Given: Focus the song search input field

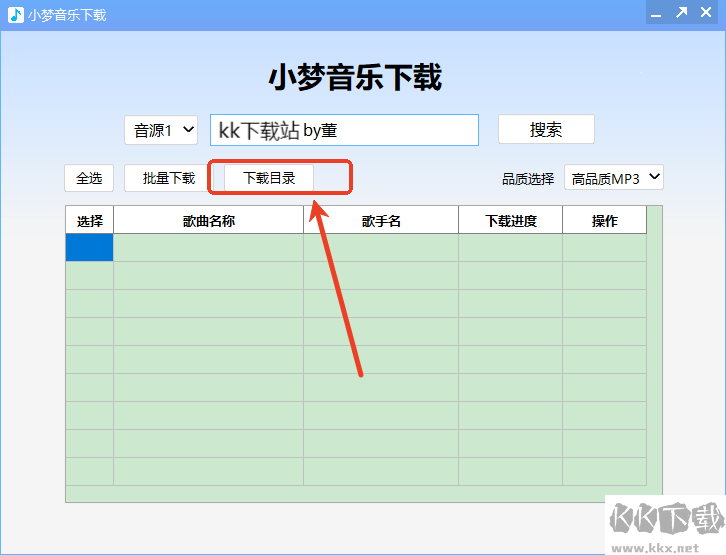Looking at the screenshot, I should tap(344, 130).
